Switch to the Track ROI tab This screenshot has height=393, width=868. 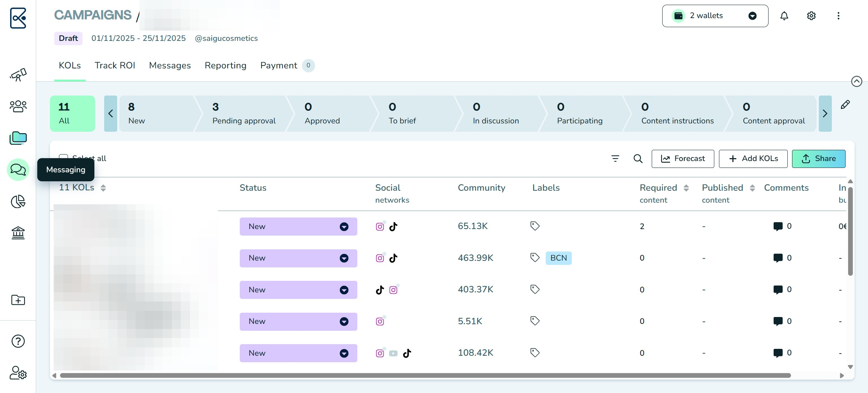115,65
